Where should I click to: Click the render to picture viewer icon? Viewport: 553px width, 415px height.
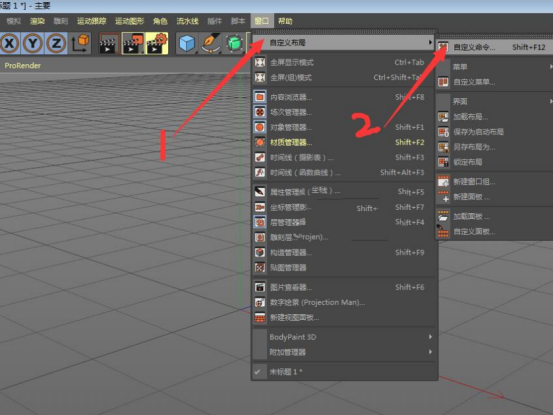point(133,43)
